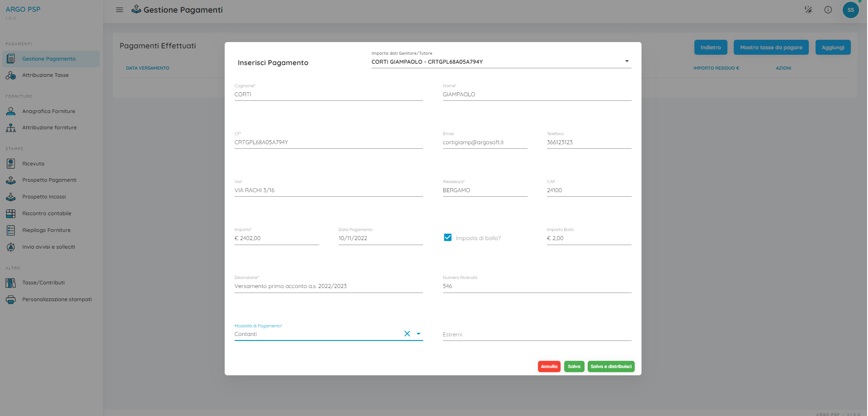The width and height of the screenshot is (868, 416).
Task: Click the red Annulla button
Action: (x=549, y=367)
